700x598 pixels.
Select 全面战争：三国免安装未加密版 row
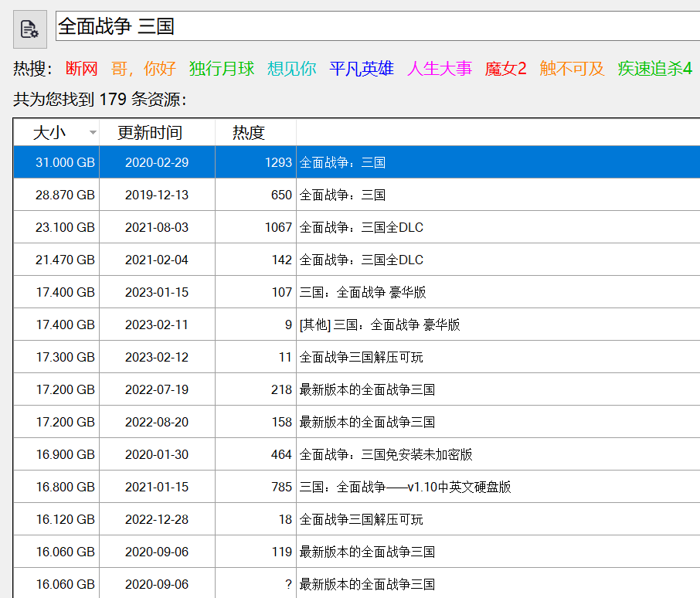click(x=357, y=454)
